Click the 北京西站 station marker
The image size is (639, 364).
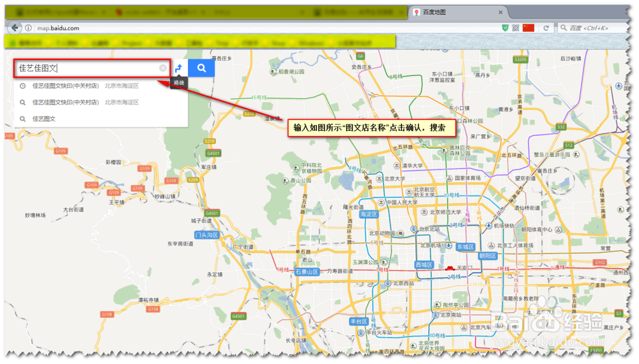[x=388, y=284]
